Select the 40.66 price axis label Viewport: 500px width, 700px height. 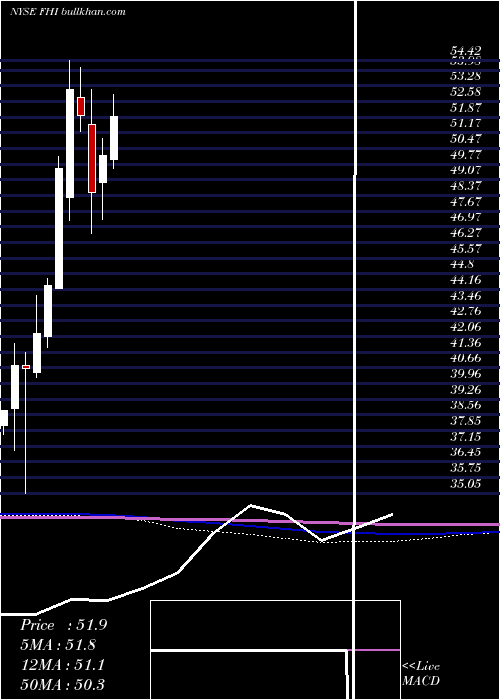coord(466,358)
